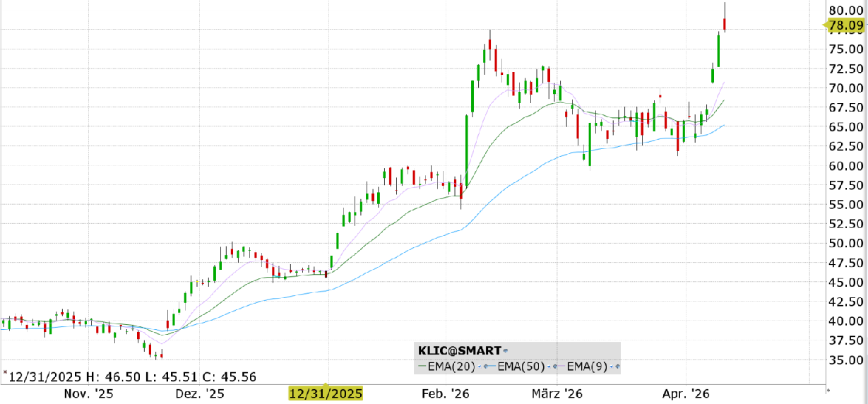Expand the EMA(20) dropdown arrow
Image resolution: width=868 pixels, height=404 pixels.
pos(480,367)
